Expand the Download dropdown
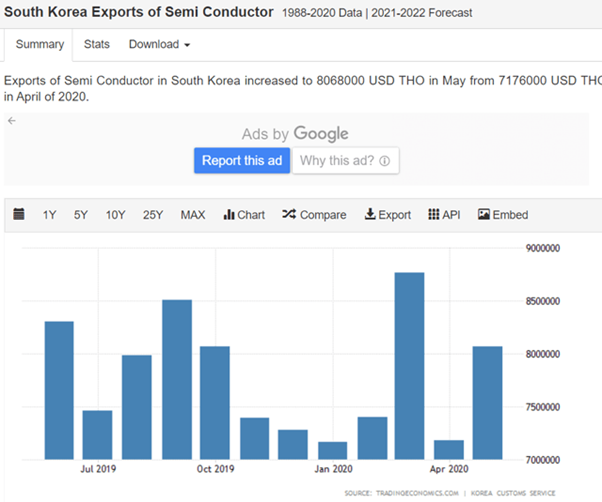602x502 pixels. [x=159, y=45]
